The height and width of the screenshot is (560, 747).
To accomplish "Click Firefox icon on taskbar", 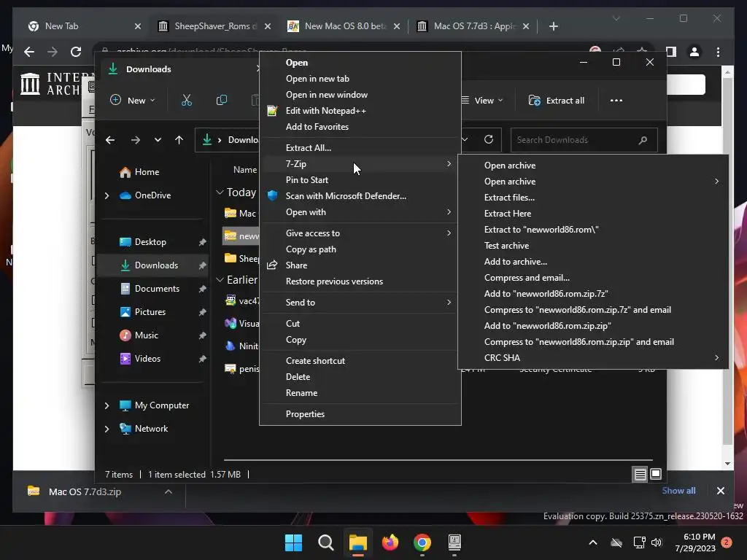I will (390, 542).
